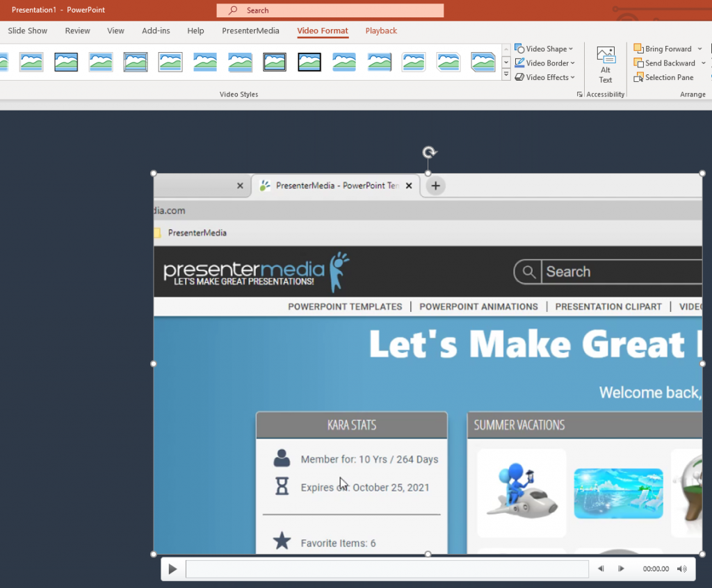Apply the double-line black frame video style
Viewport: 712px width, 588px height.
point(274,62)
